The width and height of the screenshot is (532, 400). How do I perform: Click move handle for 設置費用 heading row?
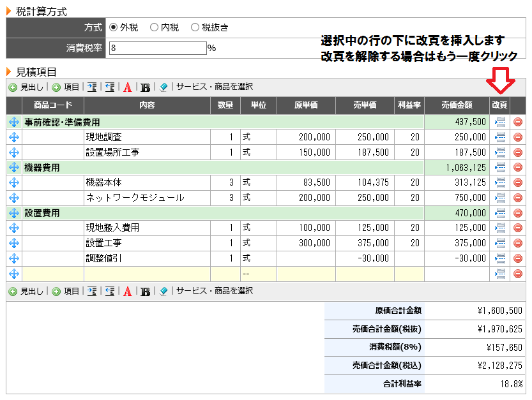click(x=14, y=213)
